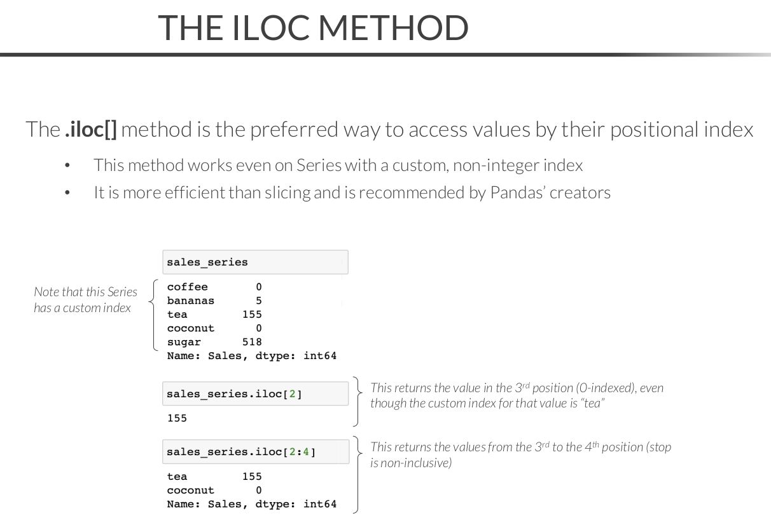Click the "sales_series.iloc[2:4]" code cell
Viewport: 771px width, 532px height.
pos(254,452)
